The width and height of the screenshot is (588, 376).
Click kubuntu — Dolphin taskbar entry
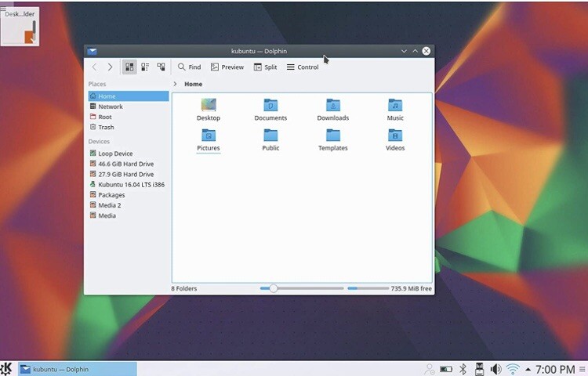tap(78, 369)
